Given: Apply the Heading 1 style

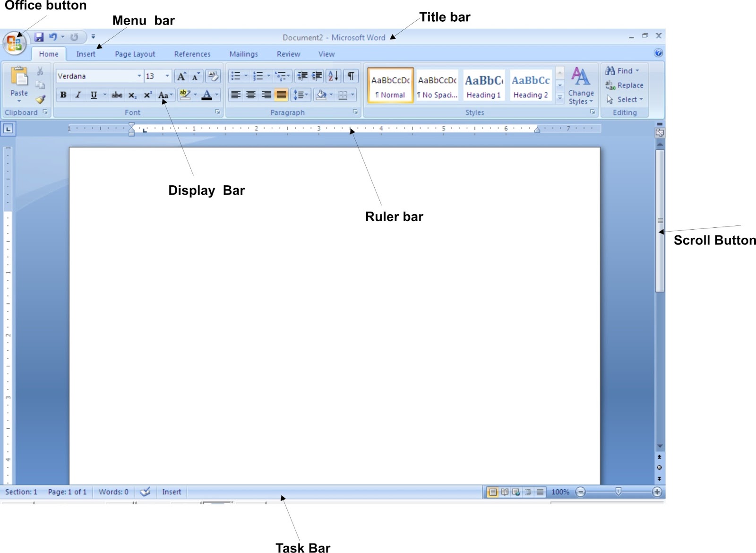Looking at the screenshot, I should coord(484,85).
